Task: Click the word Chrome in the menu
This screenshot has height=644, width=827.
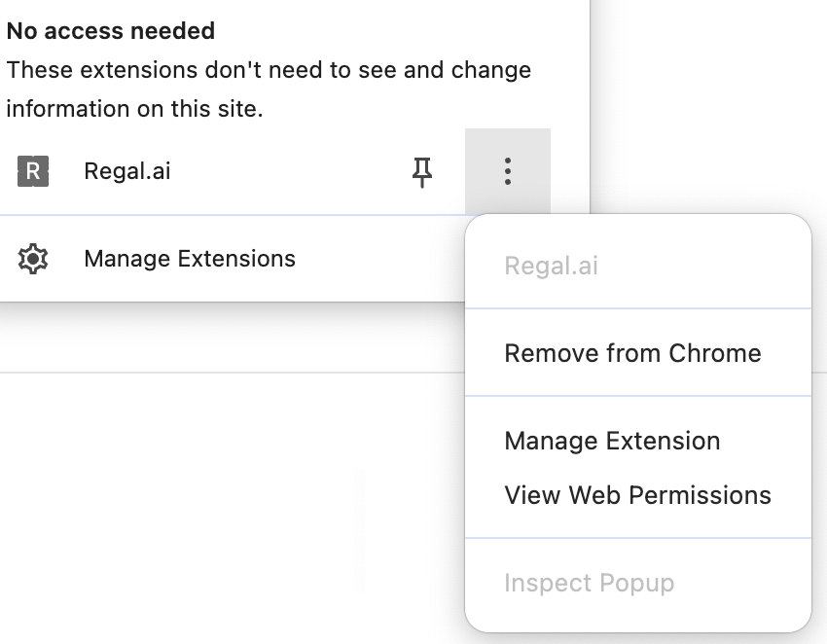Action: (715, 353)
